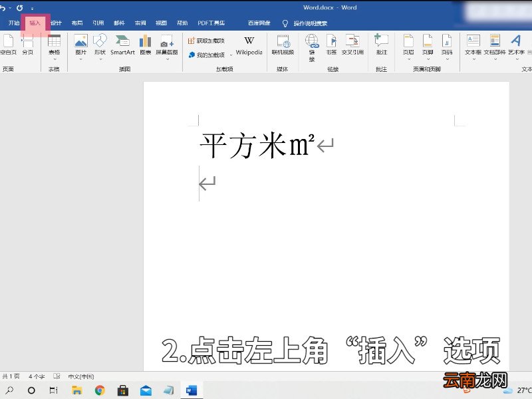Expand the Table (表格) dropdown arrow
This screenshot has height=399, width=532.
coord(55,59)
